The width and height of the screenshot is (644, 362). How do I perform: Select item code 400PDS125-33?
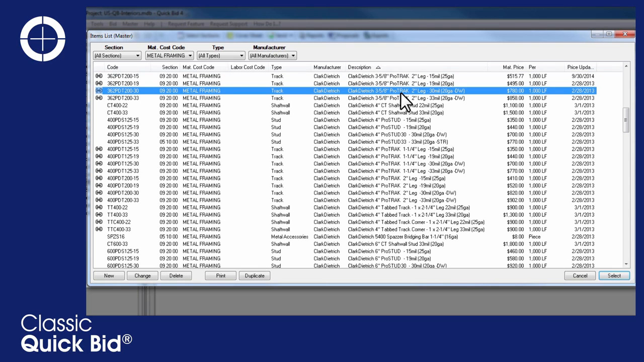click(x=123, y=142)
